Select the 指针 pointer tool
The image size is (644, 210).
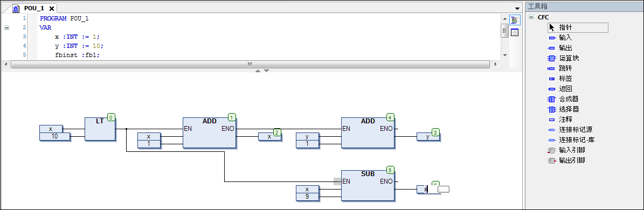point(578,27)
